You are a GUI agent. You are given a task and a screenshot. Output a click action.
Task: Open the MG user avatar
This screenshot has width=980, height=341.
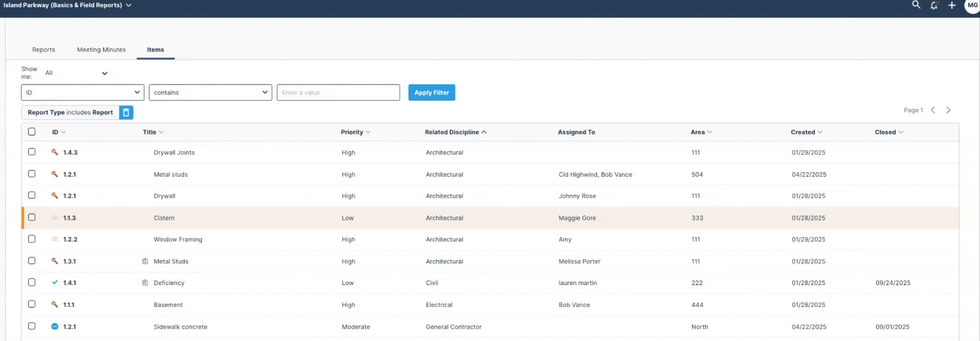point(973,5)
